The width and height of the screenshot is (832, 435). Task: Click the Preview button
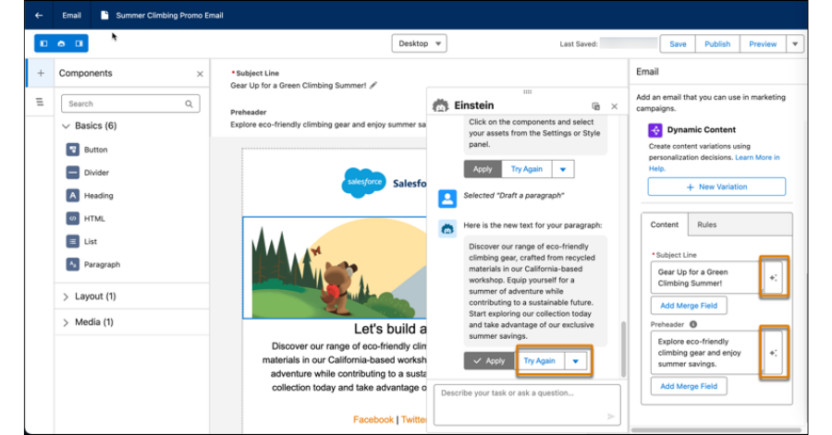tap(762, 44)
